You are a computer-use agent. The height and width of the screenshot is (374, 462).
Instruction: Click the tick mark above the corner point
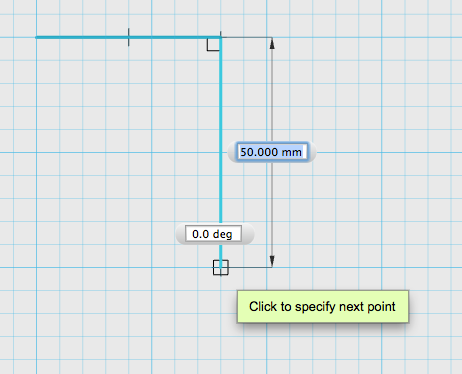pos(221,34)
